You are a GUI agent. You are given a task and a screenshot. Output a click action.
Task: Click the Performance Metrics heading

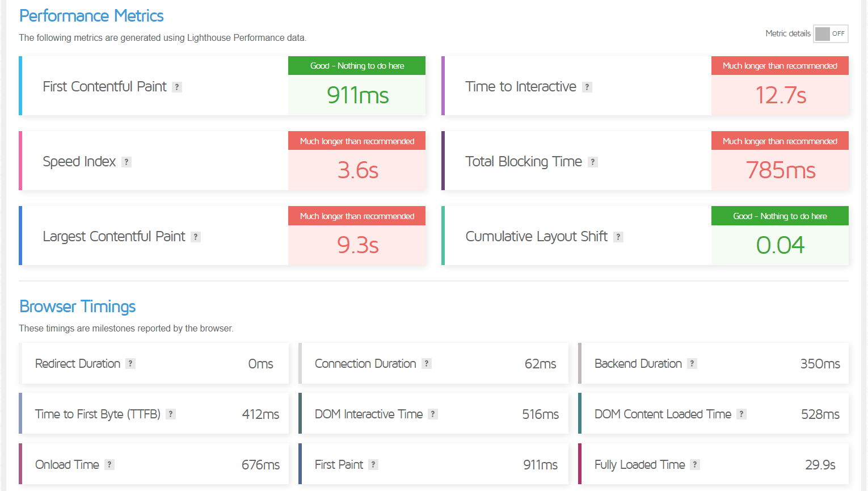[x=91, y=16]
